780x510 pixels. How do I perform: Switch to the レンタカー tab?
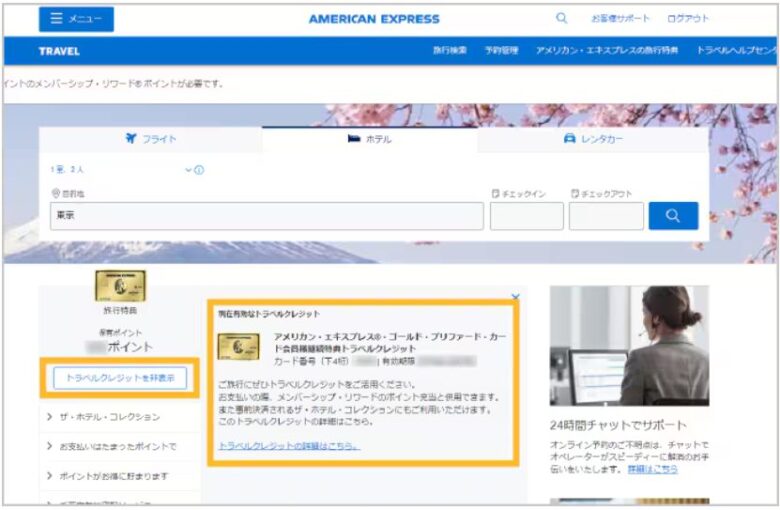click(x=593, y=139)
